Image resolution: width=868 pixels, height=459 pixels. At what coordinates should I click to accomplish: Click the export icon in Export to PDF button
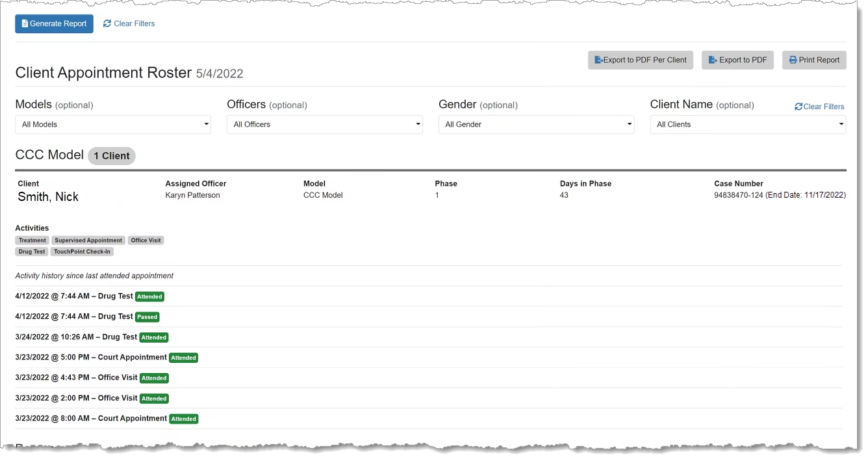[x=713, y=60]
